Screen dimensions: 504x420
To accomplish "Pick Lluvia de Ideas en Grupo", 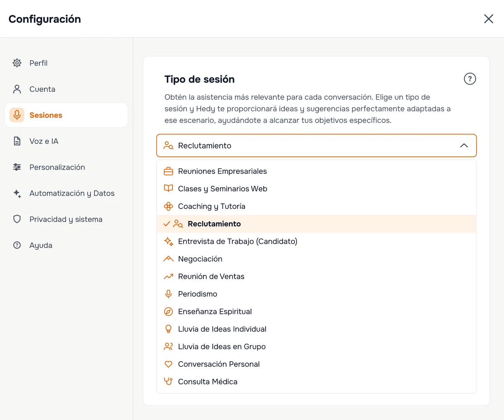I will pyautogui.click(x=317, y=347).
